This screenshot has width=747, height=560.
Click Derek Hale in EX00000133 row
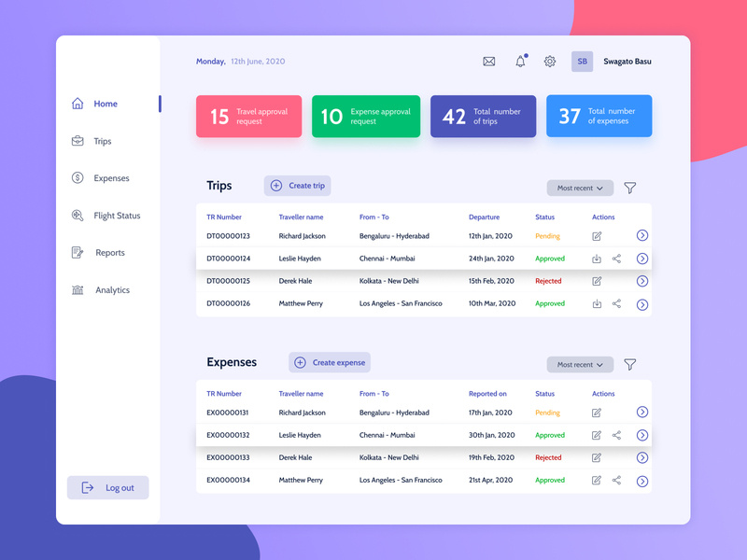[x=295, y=457]
